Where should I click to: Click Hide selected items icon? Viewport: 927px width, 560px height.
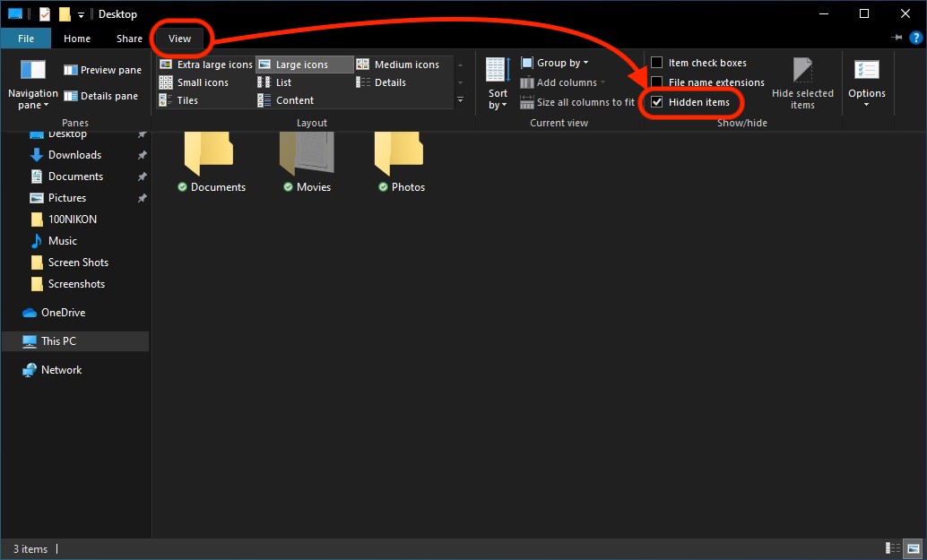(802, 70)
